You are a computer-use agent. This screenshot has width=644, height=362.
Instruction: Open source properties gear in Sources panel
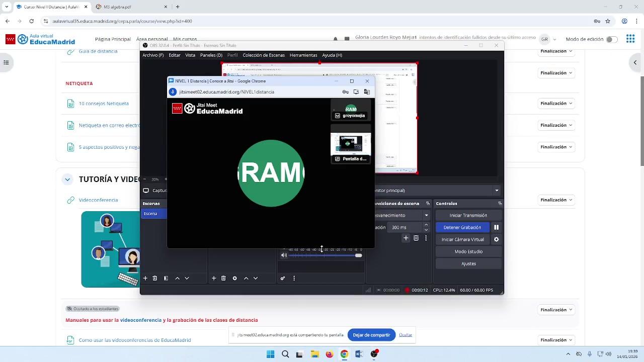click(x=234, y=278)
